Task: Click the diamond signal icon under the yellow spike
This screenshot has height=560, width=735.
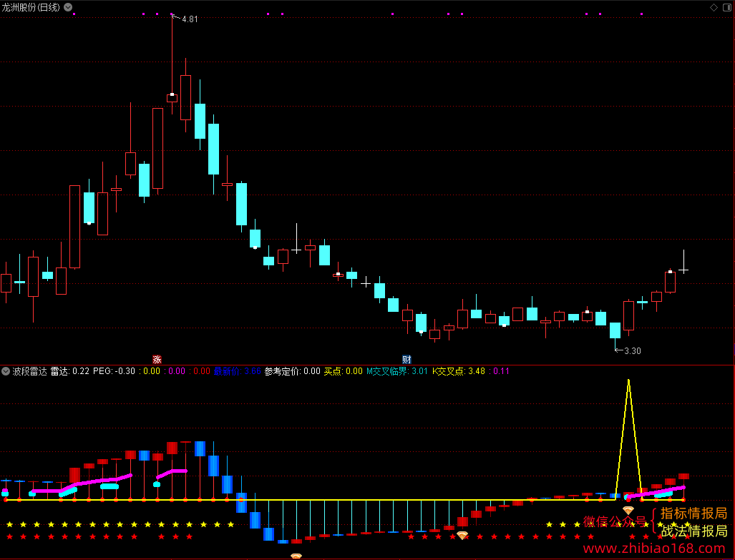Action: pos(628,510)
